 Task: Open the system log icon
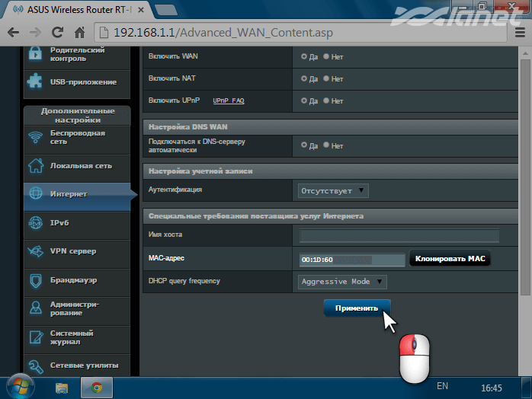(35, 337)
